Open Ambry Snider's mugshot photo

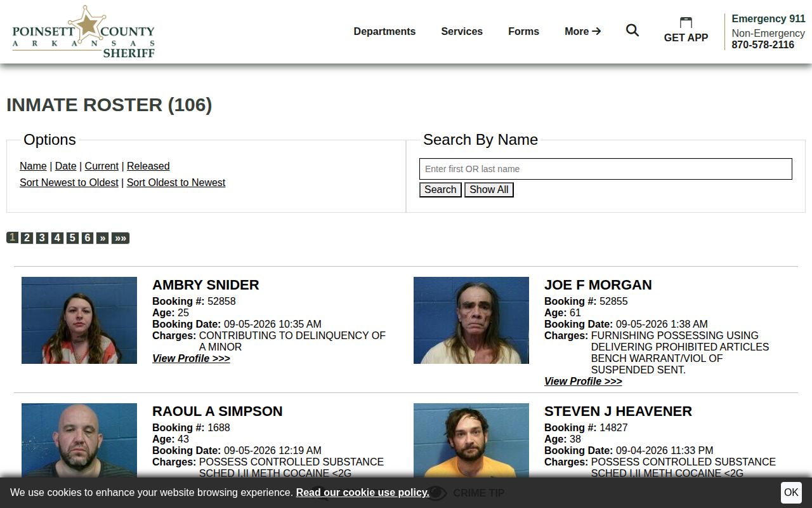(x=79, y=320)
